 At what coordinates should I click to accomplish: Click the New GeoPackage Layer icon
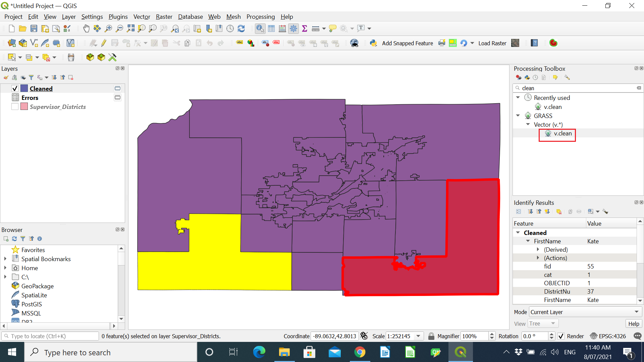[23, 43]
